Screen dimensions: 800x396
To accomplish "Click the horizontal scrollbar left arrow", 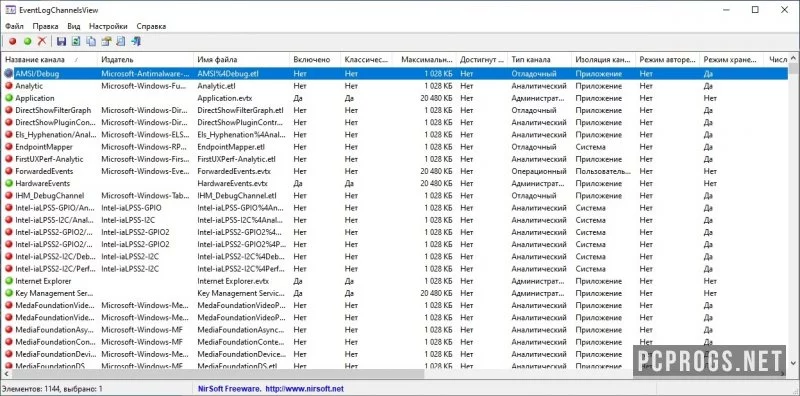I will [7, 374].
